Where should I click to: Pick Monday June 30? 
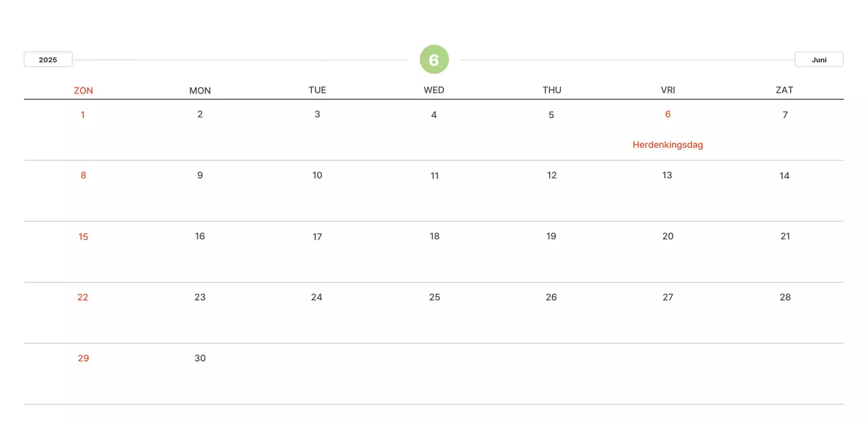click(200, 358)
